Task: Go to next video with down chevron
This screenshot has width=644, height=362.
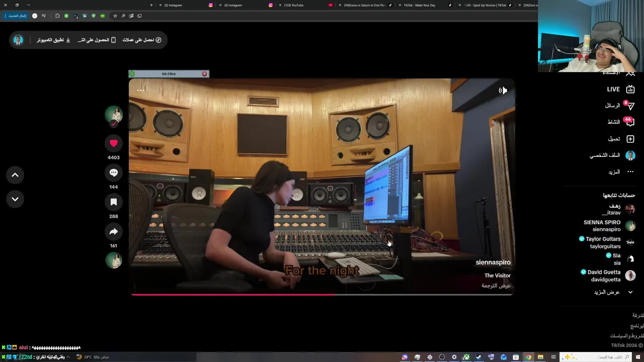Action: coord(15,199)
